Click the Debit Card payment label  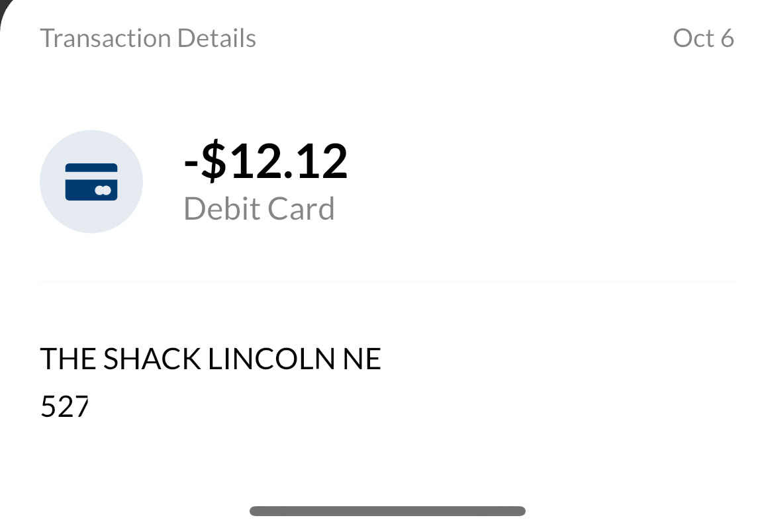click(259, 209)
